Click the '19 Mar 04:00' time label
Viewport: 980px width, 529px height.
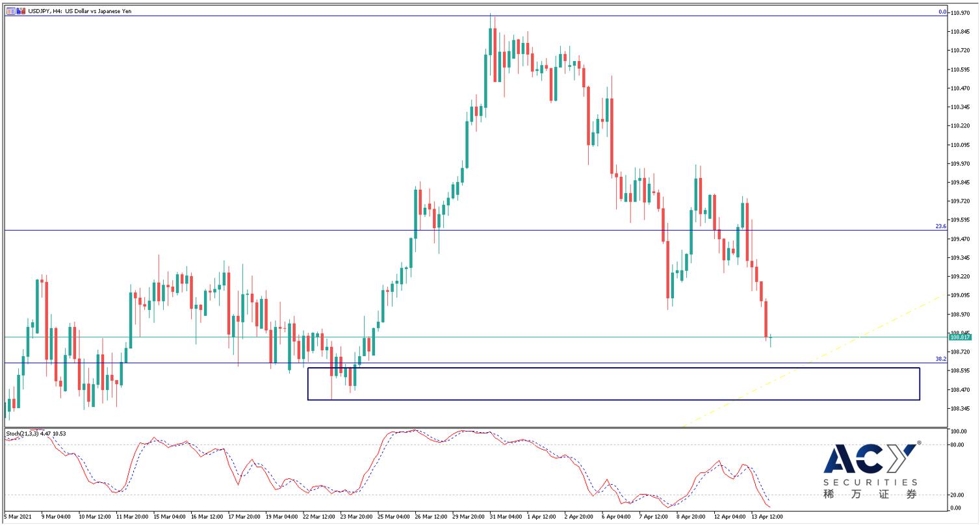pyautogui.click(x=283, y=517)
